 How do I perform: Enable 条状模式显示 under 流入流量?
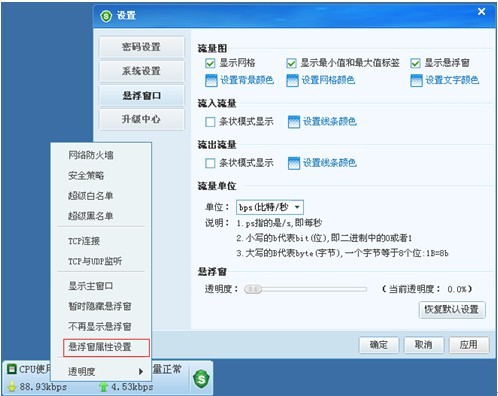tap(210, 122)
